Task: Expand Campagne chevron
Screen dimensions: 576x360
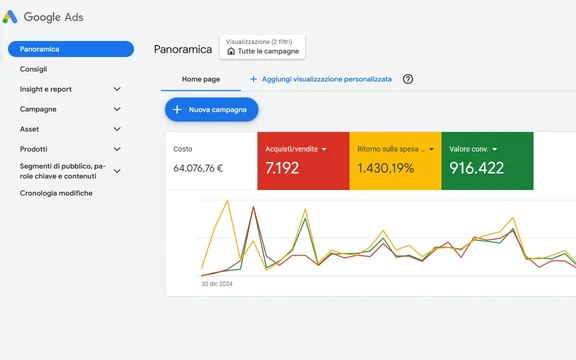Action: (x=117, y=109)
